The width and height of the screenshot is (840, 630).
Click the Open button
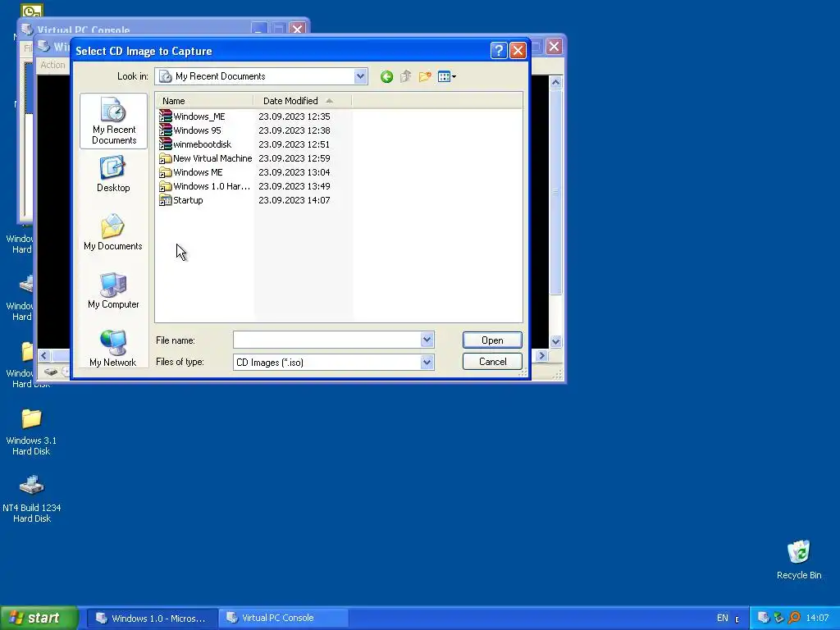(x=492, y=340)
